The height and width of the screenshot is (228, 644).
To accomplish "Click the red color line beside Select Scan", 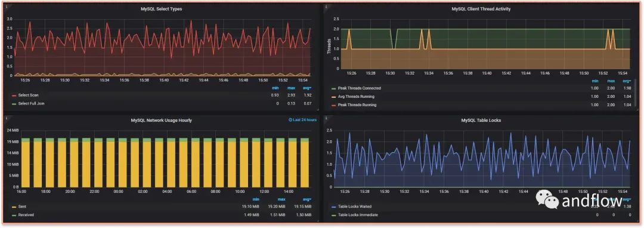I will [x=14, y=95].
